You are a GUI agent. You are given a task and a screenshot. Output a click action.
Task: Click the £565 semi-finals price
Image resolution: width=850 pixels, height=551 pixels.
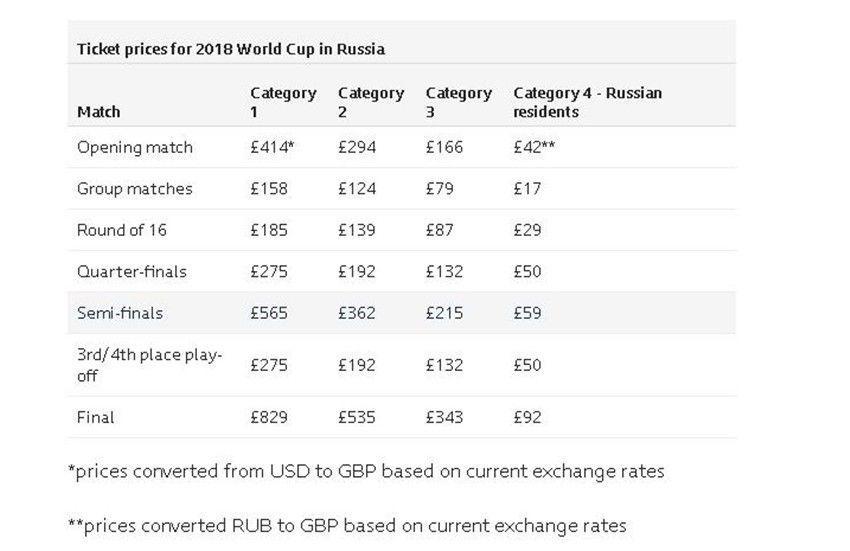(x=269, y=313)
